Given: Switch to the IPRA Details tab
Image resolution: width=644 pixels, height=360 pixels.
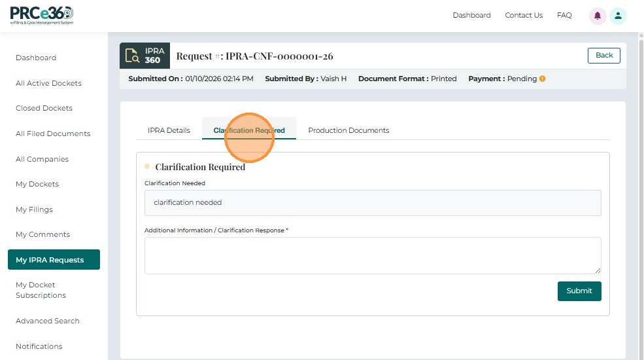Looking at the screenshot, I should pos(169,130).
